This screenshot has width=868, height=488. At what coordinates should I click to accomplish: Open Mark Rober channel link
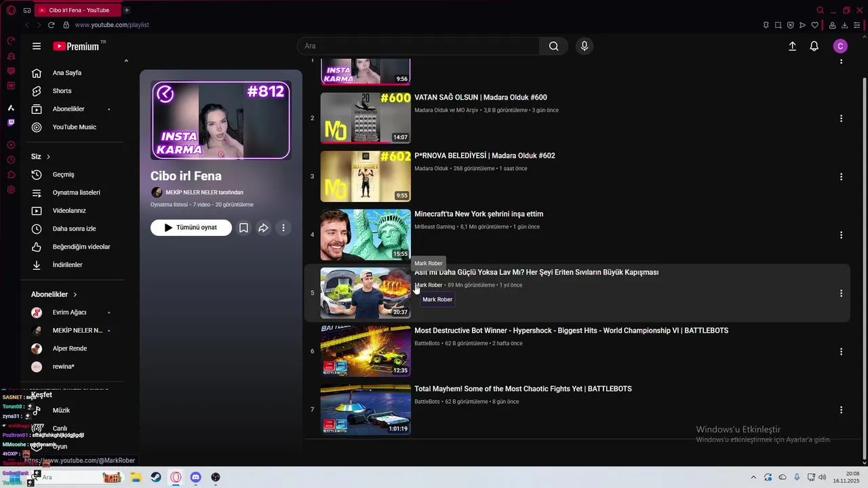(429, 285)
